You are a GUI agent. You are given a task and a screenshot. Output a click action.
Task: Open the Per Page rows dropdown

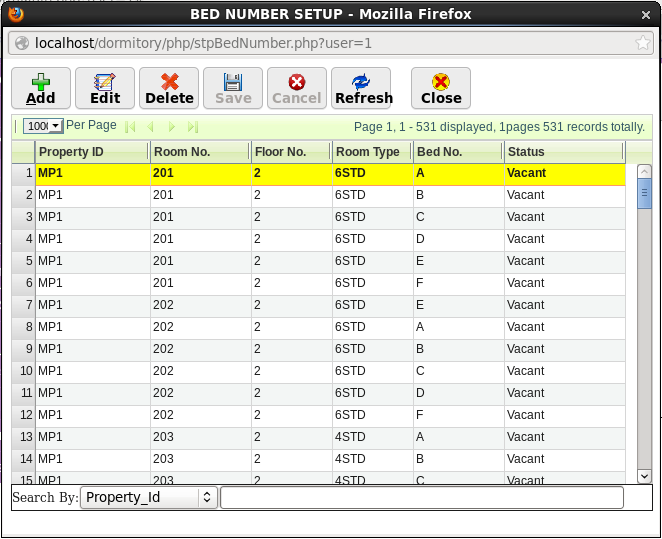tap(44, 126)
